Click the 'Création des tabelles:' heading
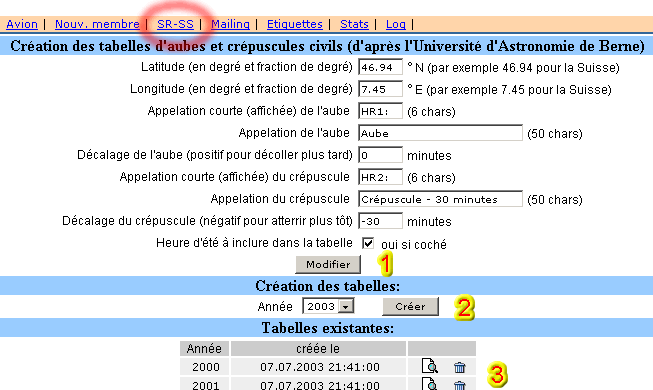This screenshot has width=653, height=390. (x=327, y=286)
